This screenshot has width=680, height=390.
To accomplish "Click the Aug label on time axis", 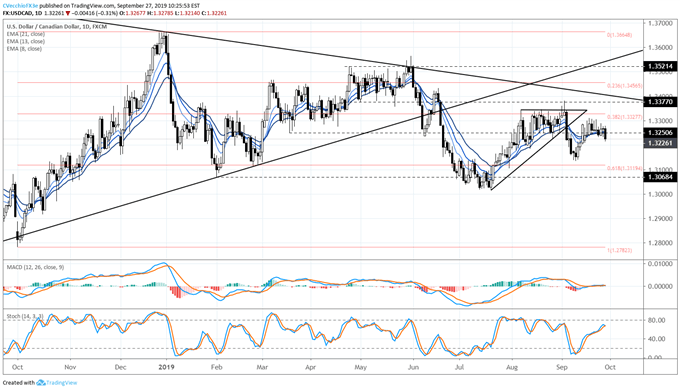I will click(x=512, y=367).
